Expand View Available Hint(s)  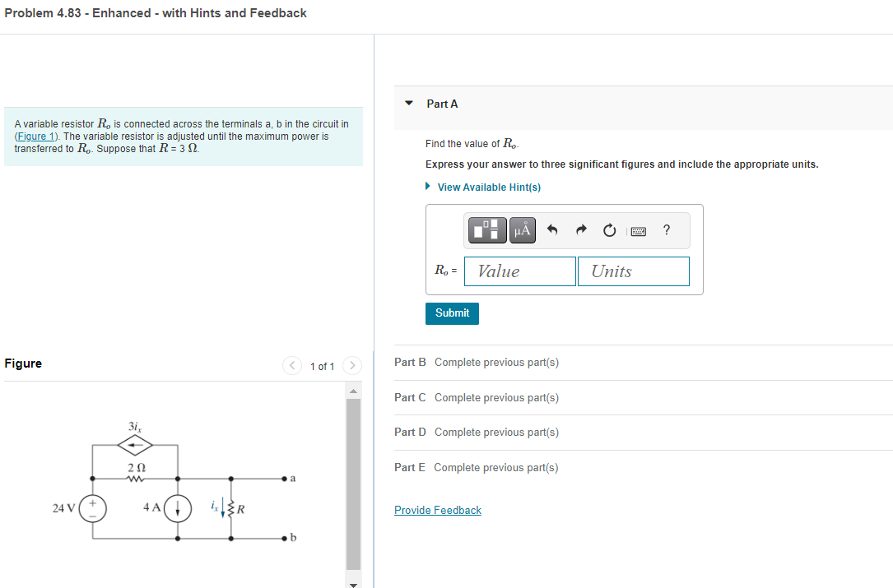click(483, 187)
